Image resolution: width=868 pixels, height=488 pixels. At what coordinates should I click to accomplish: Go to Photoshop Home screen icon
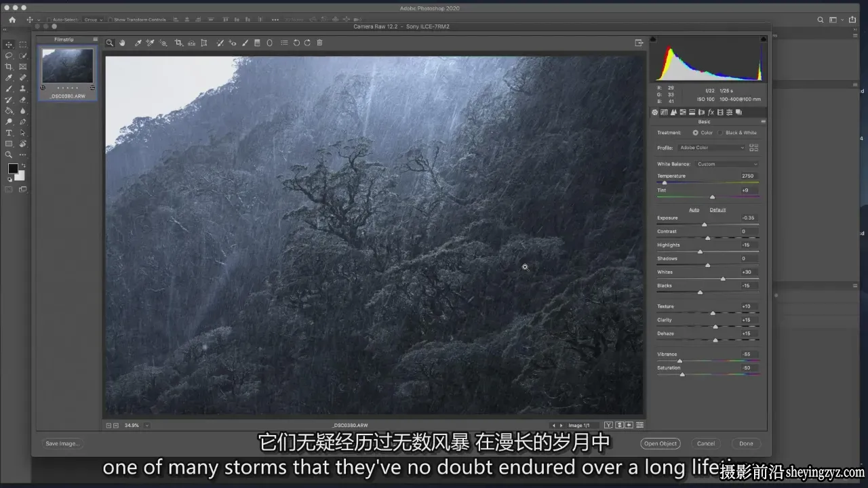click(x=12, y=20)
